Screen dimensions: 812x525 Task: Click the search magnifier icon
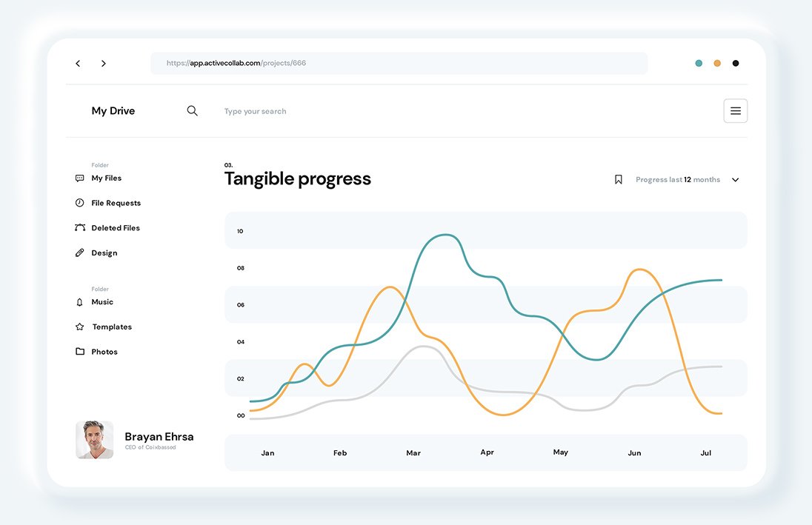(193, 111)
